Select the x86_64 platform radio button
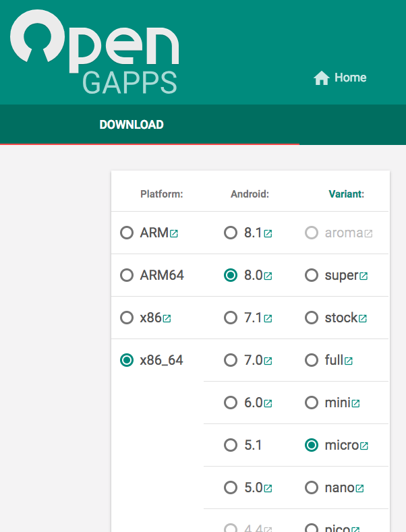 point(127,360)
